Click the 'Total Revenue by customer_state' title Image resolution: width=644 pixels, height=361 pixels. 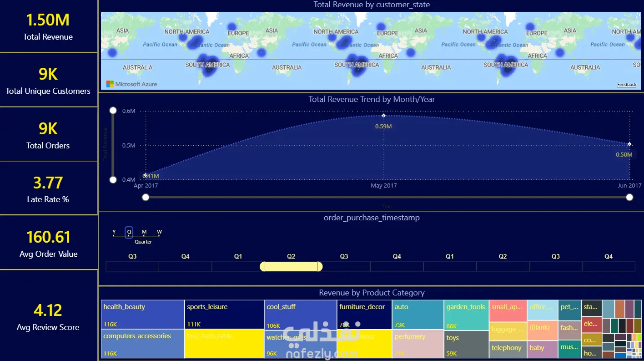372,5
